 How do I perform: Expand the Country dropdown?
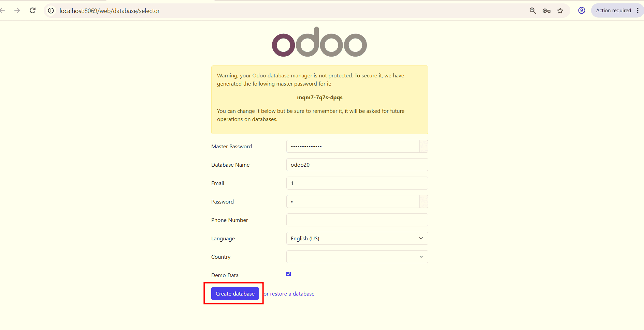click(x=357, y=257)
